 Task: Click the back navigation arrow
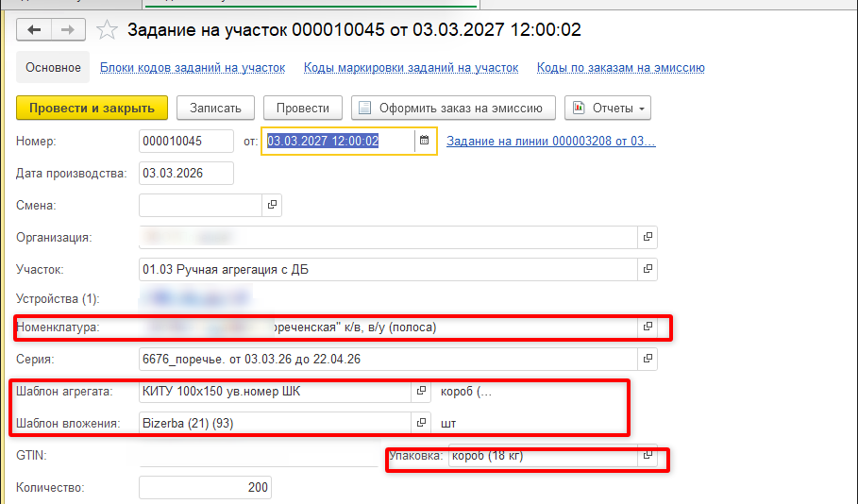[x=35, y=30]
